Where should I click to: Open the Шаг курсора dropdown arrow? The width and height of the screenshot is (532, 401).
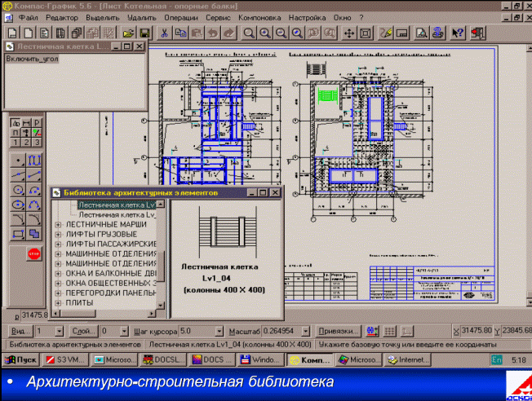[219, 331]
